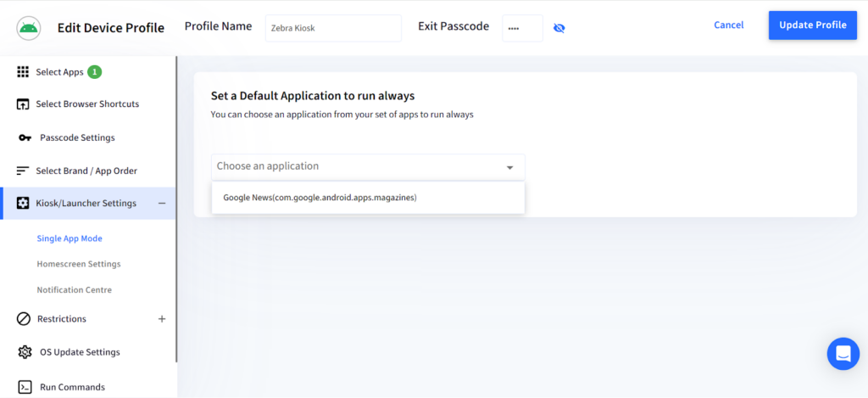Viewport: 868px width, 398px height.
Task: Go to Notification Centre submenu item
Action: 75,290
